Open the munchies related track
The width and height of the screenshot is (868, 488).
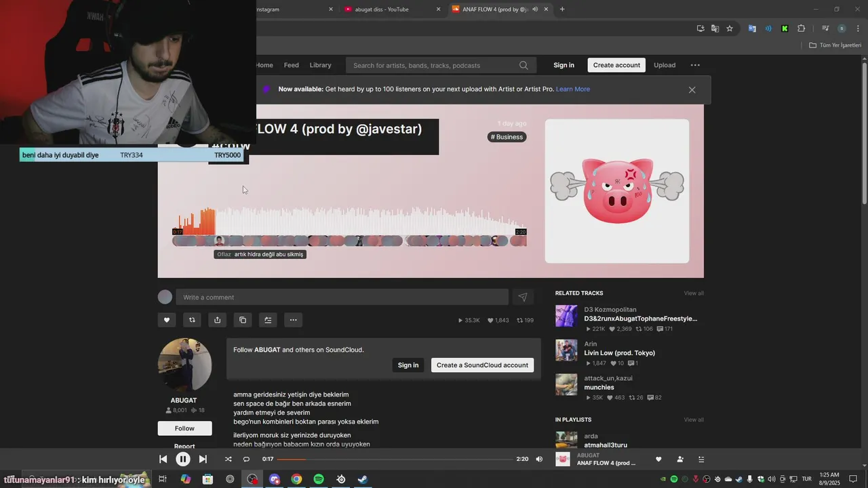coord(599,388)
